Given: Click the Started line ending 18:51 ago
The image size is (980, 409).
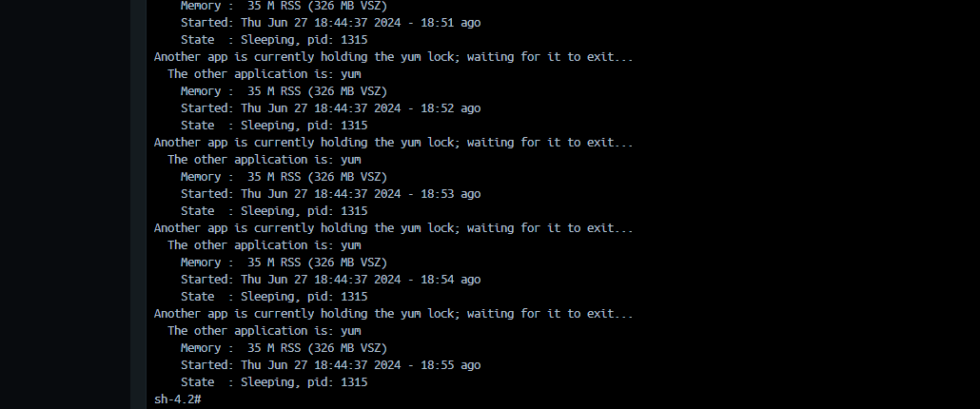Looking at the screenshot, I should 330,23.
